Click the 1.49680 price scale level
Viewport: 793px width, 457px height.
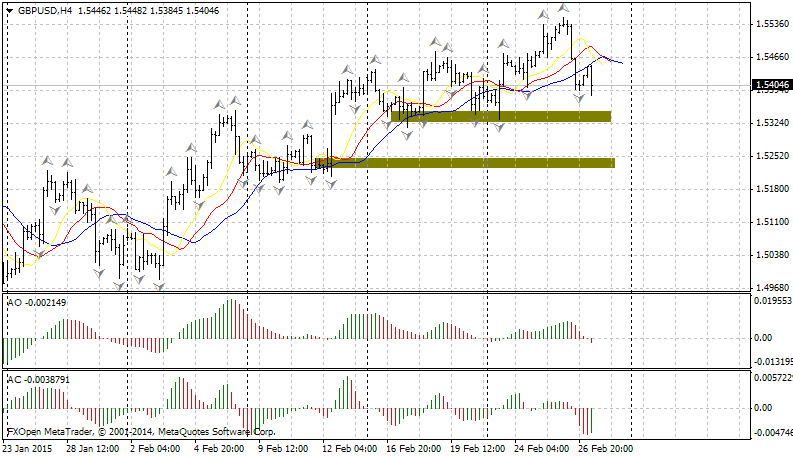(x=770, y=288)
